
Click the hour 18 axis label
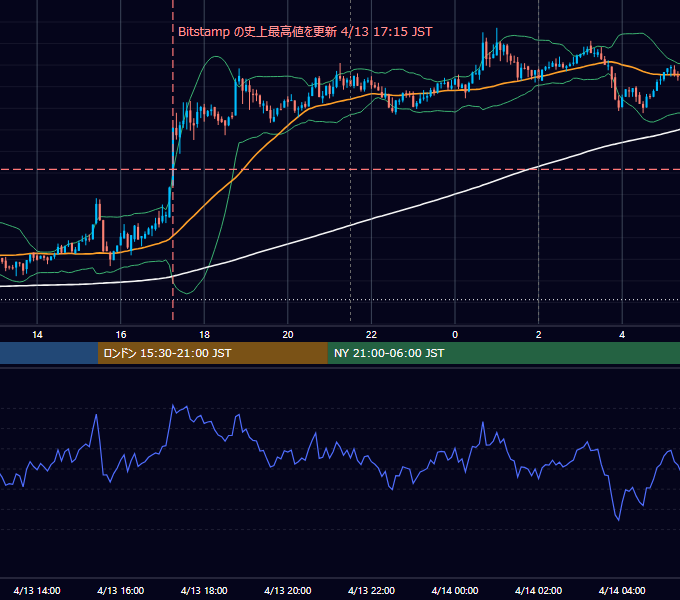(x=204, y=335)
